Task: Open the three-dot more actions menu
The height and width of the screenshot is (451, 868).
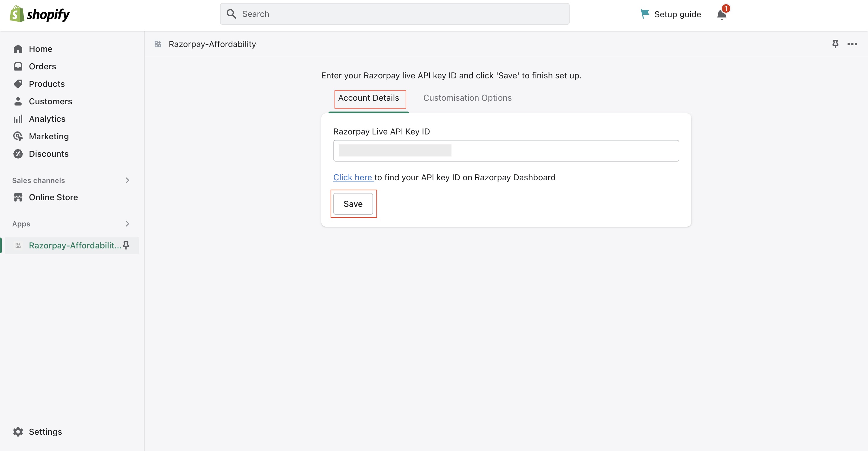Action: (852, 44)
